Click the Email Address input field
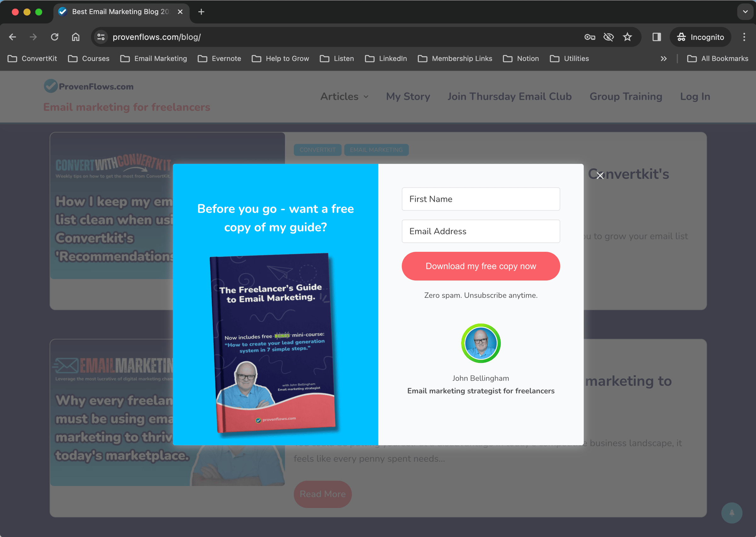Screen dimensions: 756x537 pyautogui.click(x=481, y=231)
